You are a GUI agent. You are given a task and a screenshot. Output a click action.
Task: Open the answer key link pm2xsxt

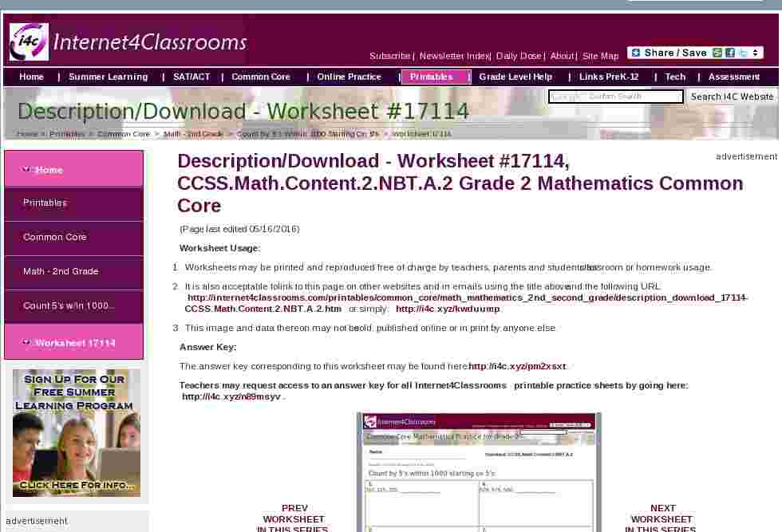[x=517, y=366]
